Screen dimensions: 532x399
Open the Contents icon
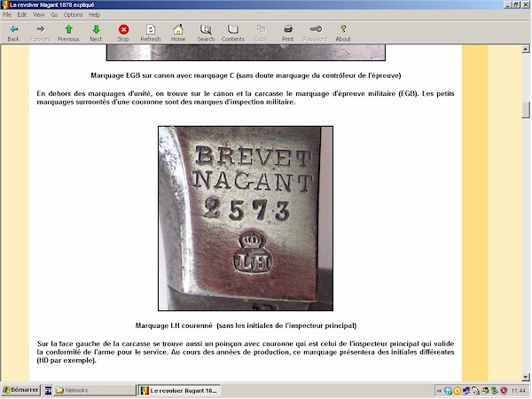(x=233, y=29)
